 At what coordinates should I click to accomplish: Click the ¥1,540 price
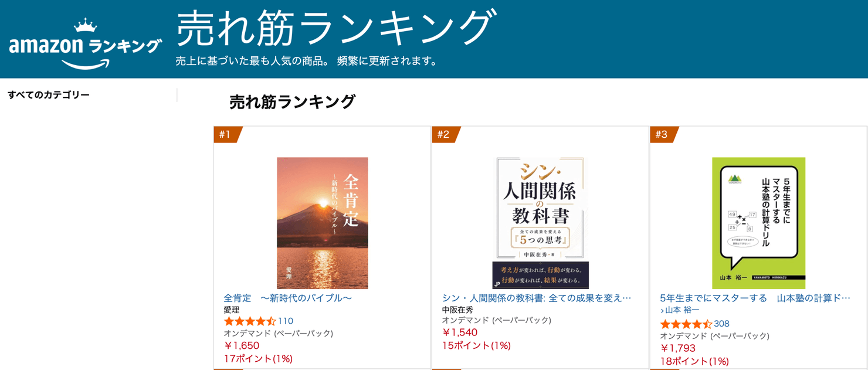[460, 332]
